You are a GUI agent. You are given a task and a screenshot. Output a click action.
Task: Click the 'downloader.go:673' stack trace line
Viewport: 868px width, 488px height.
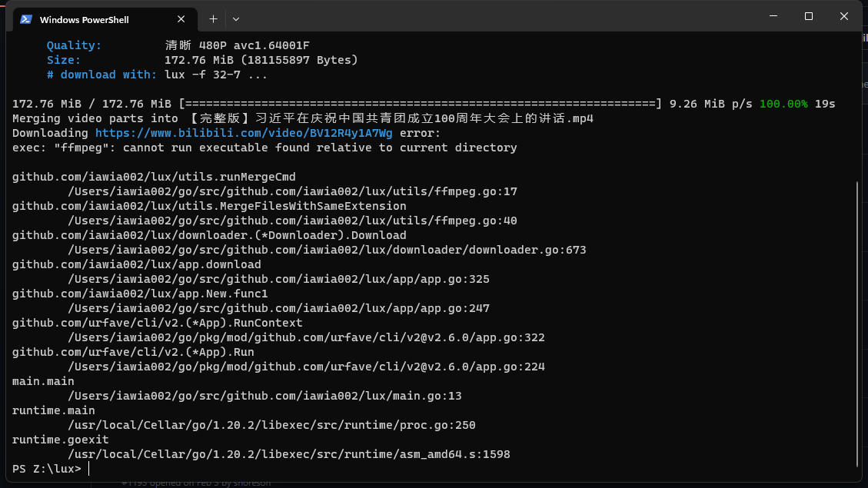(x=327, y=250)
